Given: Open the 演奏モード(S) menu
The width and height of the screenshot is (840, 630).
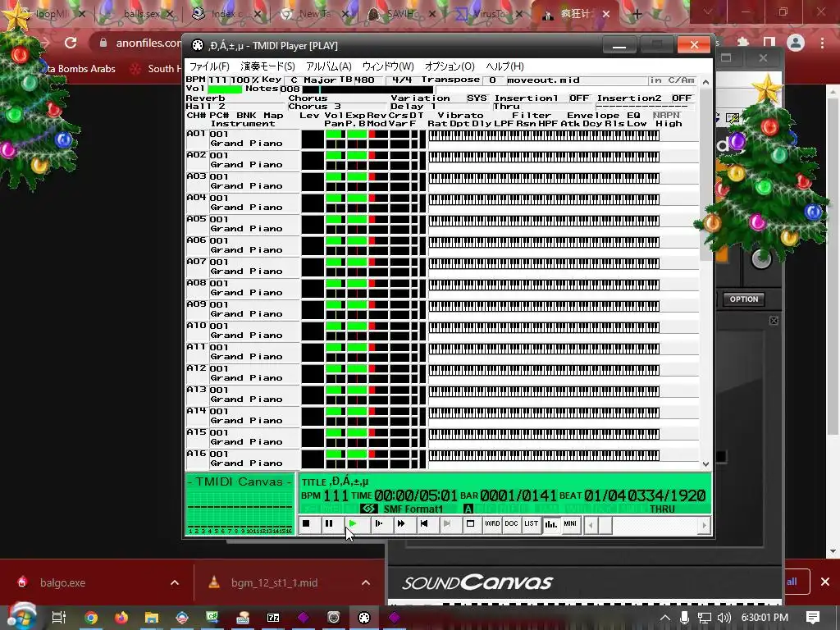Looking at the screenshot, I should (x=268, y=66).
